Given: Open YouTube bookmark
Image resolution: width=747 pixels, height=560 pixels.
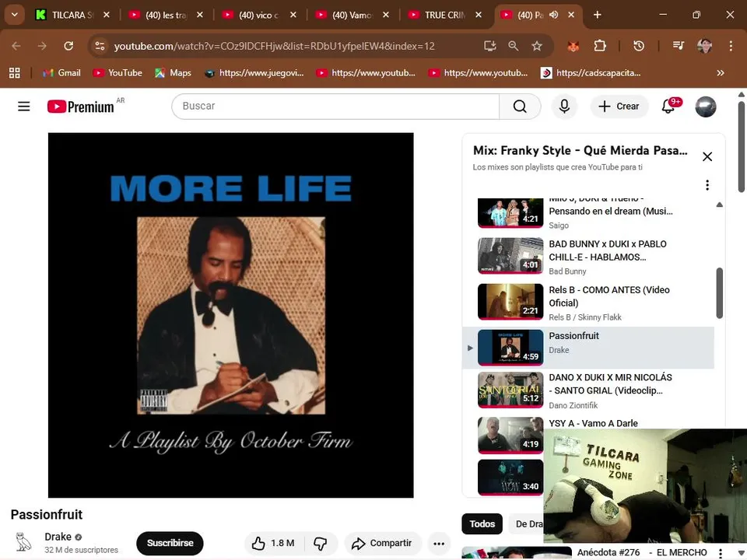Looking at the screenshot, I should click(x=117, y=73).
